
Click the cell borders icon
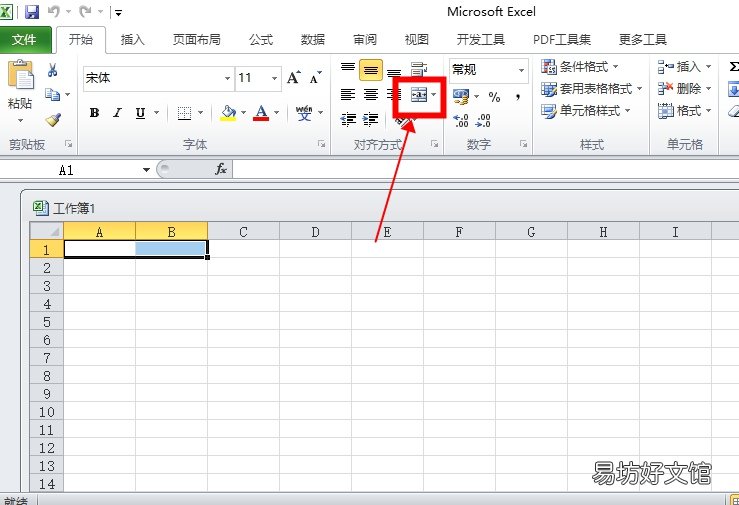pyautogui.click(x=184, y=113)
